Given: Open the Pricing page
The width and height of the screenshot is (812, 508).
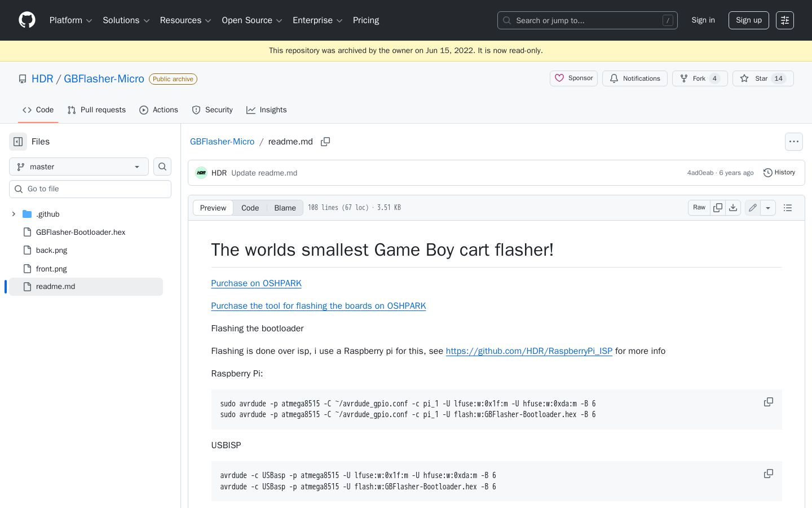Looking at the screenshot, I should click(x=366, y=20).
